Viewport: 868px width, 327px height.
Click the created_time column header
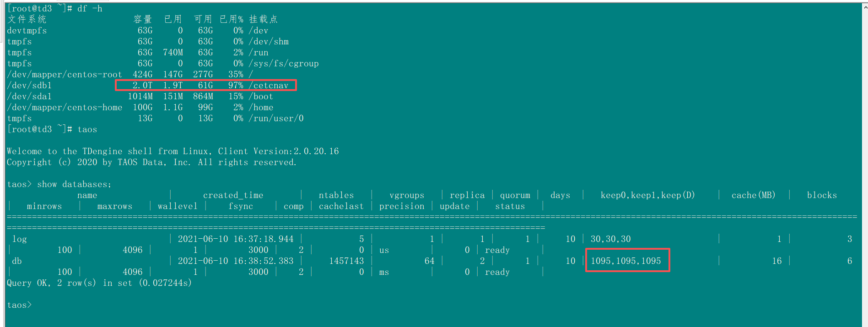(x=233, y=195)
